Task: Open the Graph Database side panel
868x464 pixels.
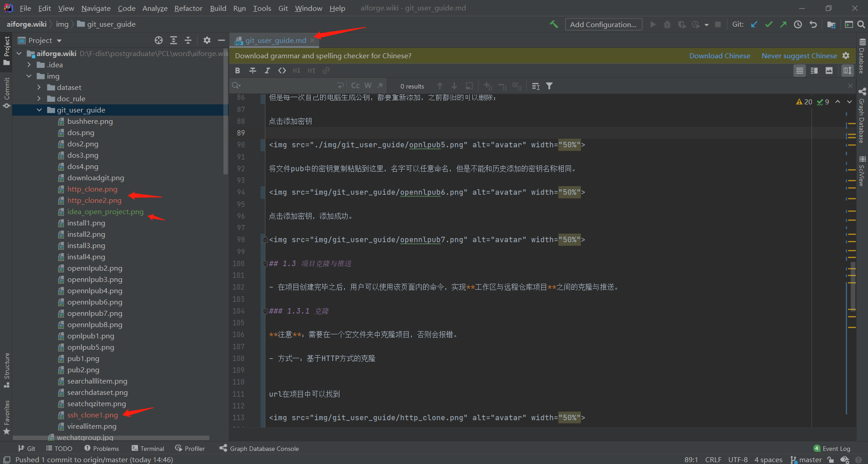Action: pos(862,116)
